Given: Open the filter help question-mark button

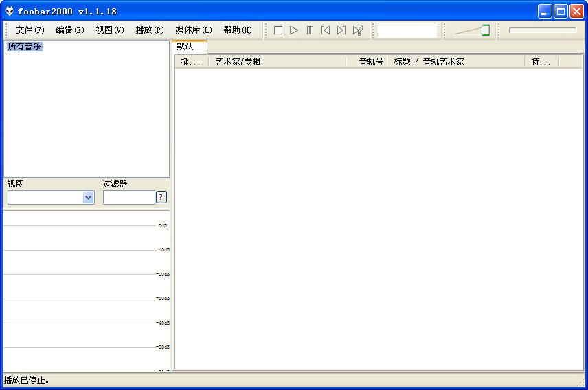Looking at the screenshot, I should (x=161, y=197).
